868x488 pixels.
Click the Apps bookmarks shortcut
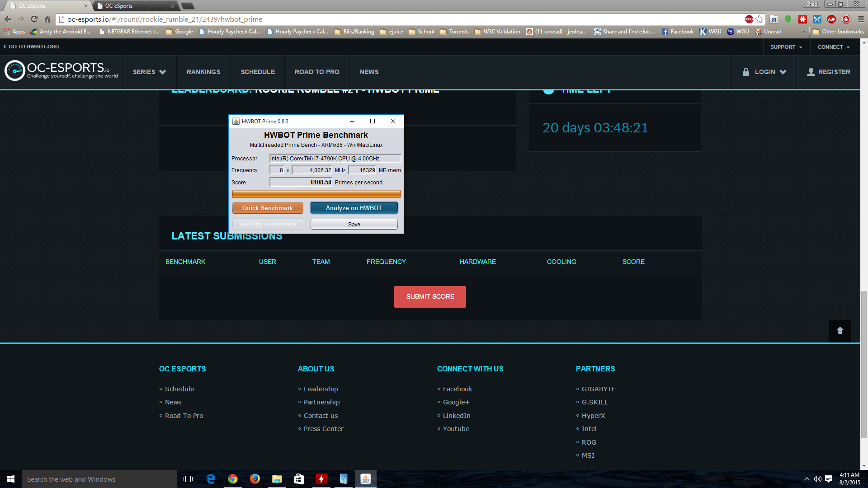pyautogui.click(x=14, y=32)
